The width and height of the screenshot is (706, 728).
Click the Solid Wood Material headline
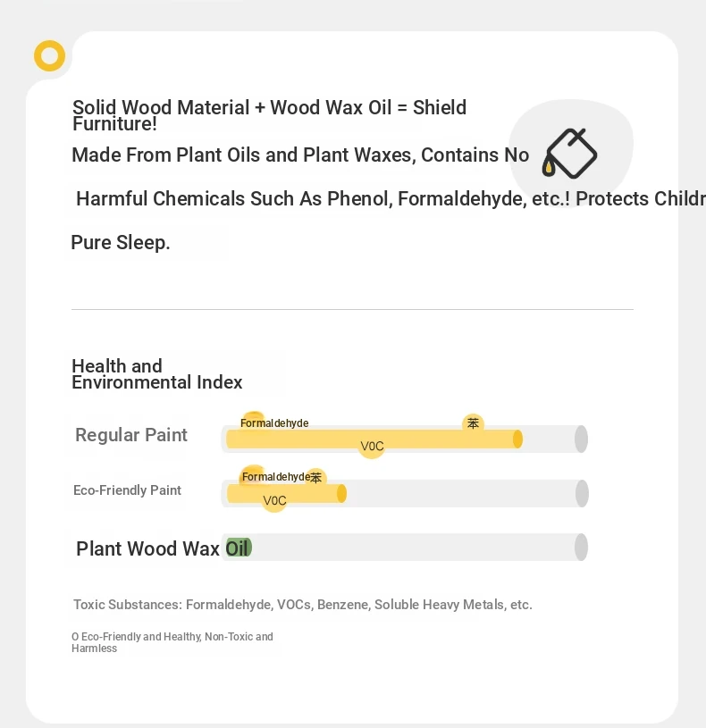(269, 115)
